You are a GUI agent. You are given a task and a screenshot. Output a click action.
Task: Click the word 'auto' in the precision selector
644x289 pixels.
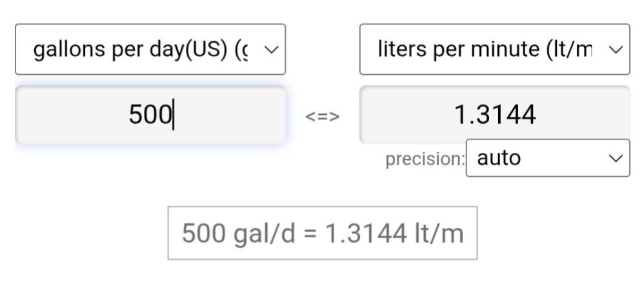[x=498, y=158]
